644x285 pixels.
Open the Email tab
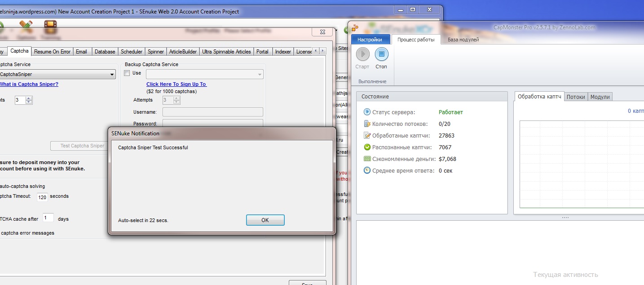(x=82, y=52)
